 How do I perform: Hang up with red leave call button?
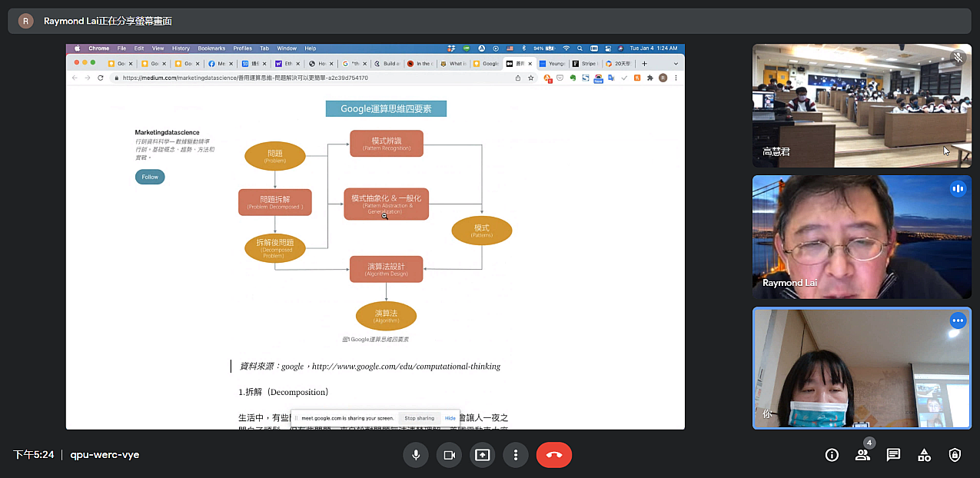point(554,454)
